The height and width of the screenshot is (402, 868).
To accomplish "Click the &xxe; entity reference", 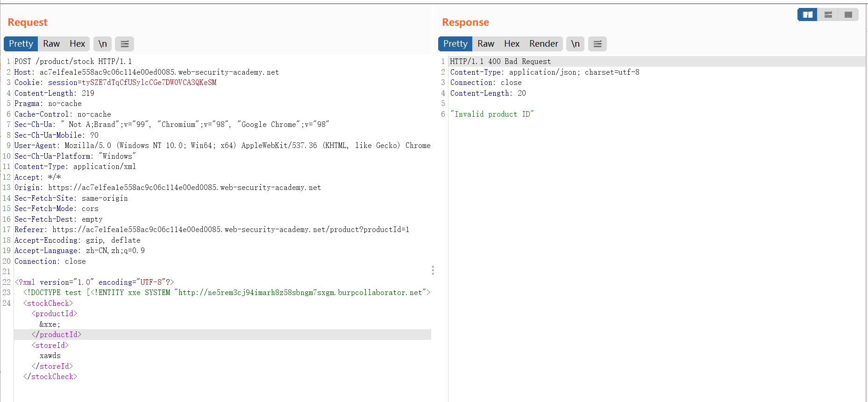I will (50, 324).
